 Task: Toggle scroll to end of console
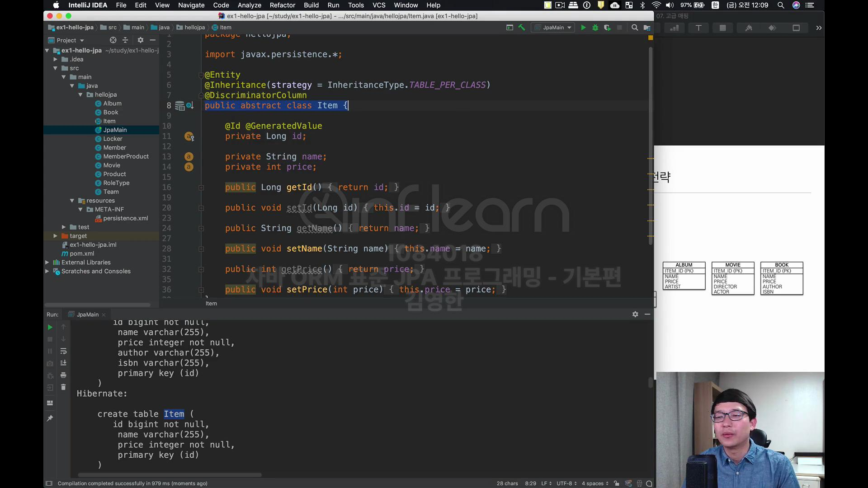(x=63, y=363)
